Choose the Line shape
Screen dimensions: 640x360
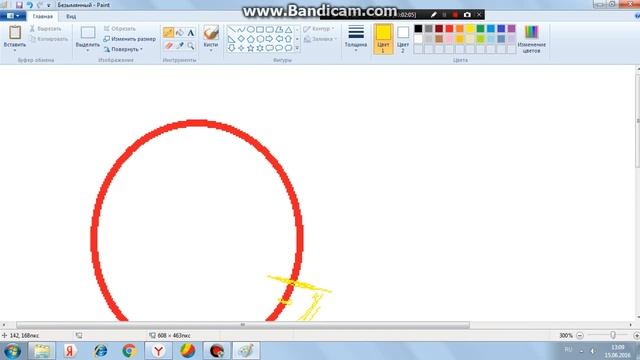[231, 29]
